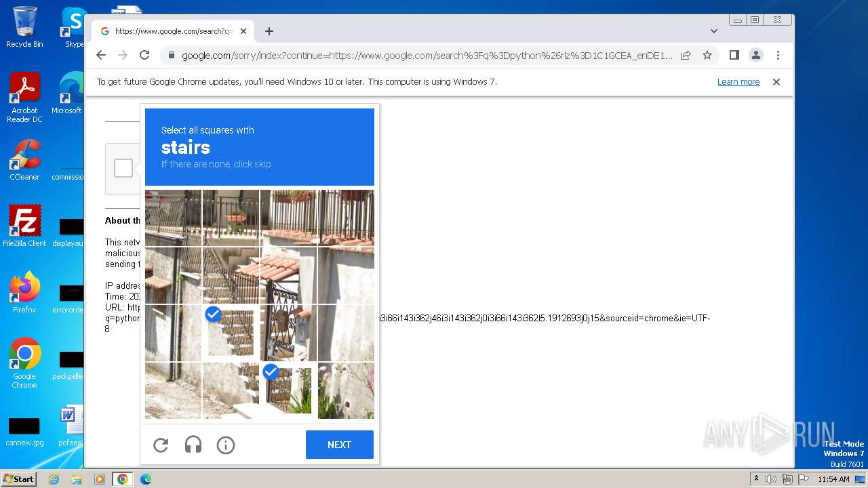The image size is (868, 488).
Task: Open the media player taskbar icon
Action: [100, 479]
